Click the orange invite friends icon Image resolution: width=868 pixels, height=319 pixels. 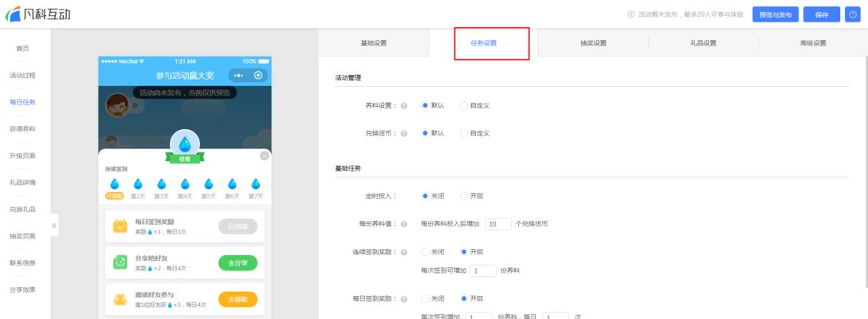click(x=120, y=299)
